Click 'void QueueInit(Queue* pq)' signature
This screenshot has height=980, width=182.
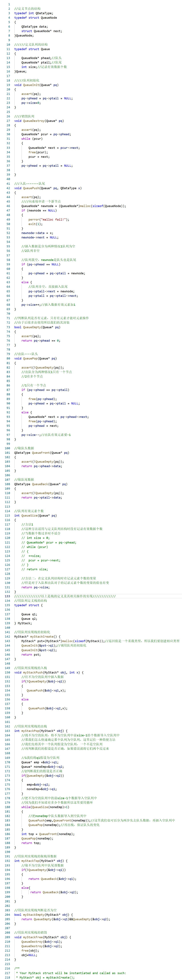(36, 85)
